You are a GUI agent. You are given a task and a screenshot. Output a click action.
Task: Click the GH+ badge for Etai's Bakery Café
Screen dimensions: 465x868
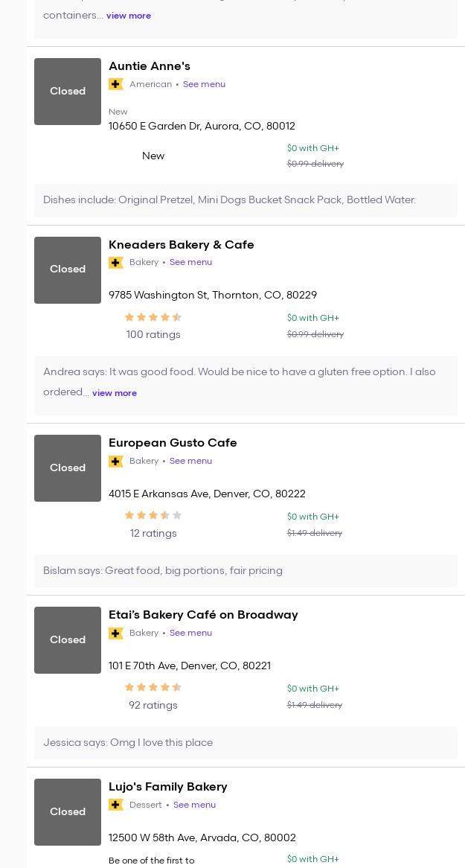[x=116, y=634]
